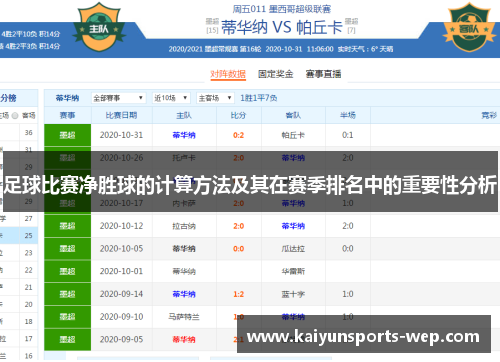The height and width of the screenshot is (362, 500).
Task: Click the standings row with 36 points
Action: (x=19, y=133)
